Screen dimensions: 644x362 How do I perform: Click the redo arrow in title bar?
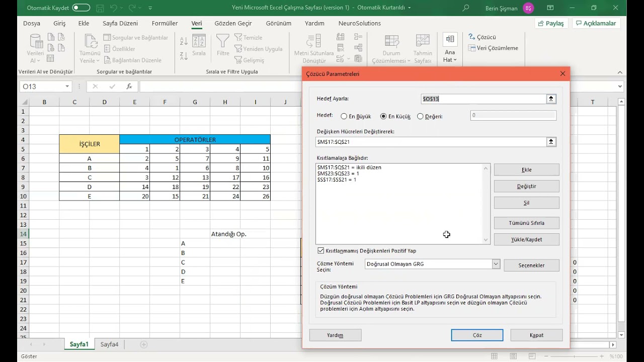click(x=132, y=8)
